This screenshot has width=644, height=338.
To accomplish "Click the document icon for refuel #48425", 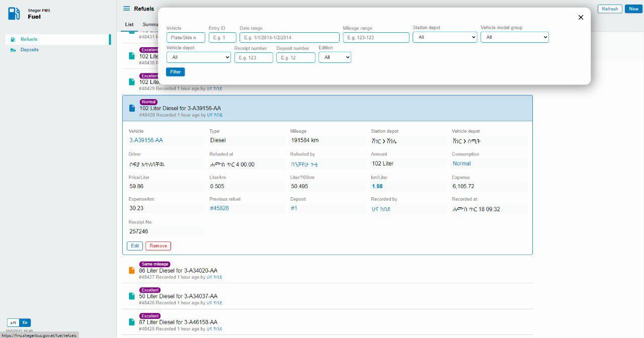I will [x=130, y=322].
